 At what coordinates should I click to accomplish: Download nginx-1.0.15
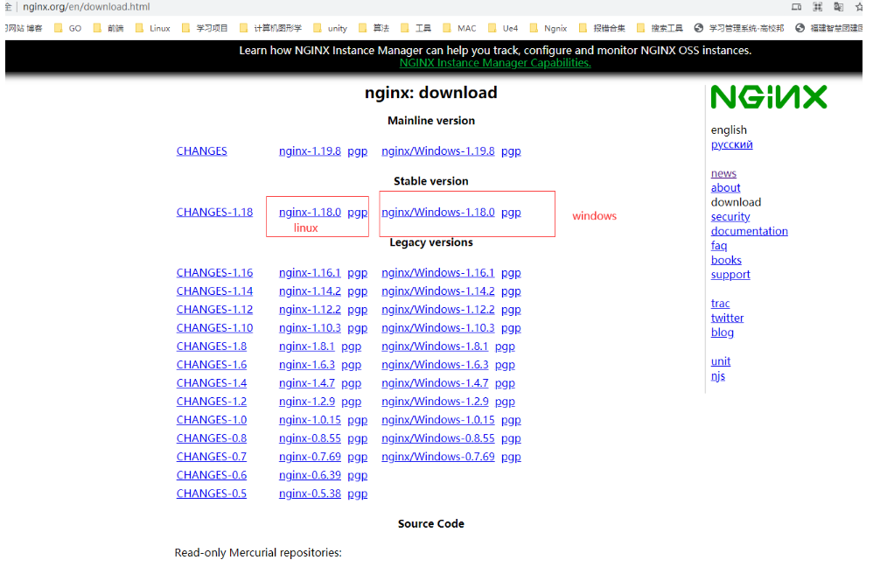pyautogui.click(x=310, y=420)
